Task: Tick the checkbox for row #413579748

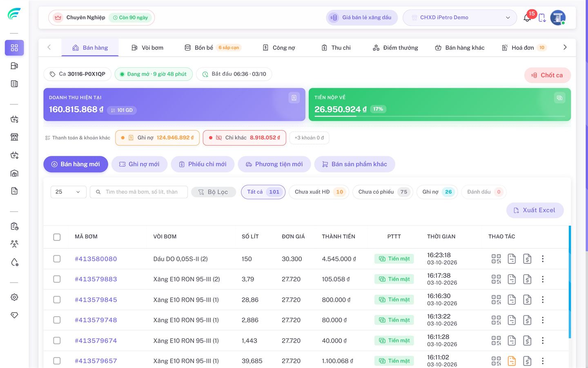Action: [57, 320]
